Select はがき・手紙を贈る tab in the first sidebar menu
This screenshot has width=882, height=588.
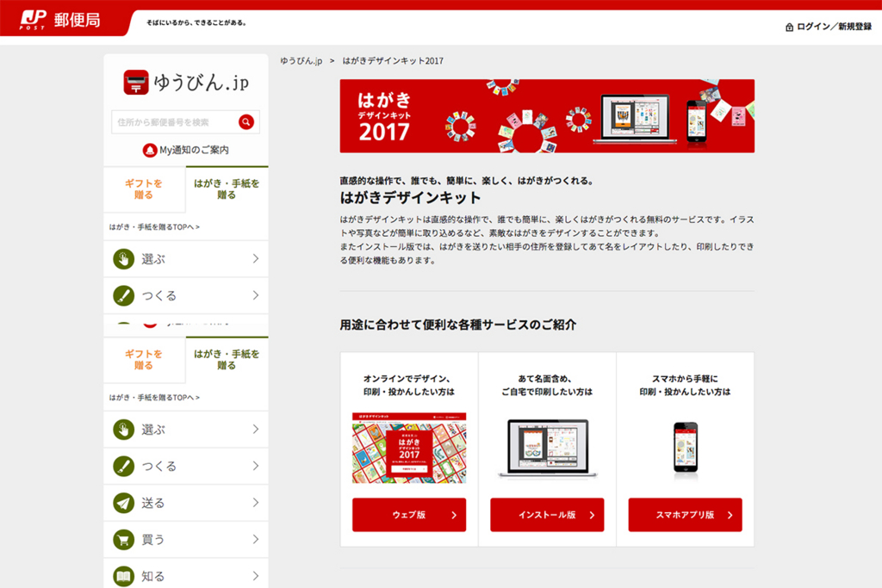tap(227, 189)
